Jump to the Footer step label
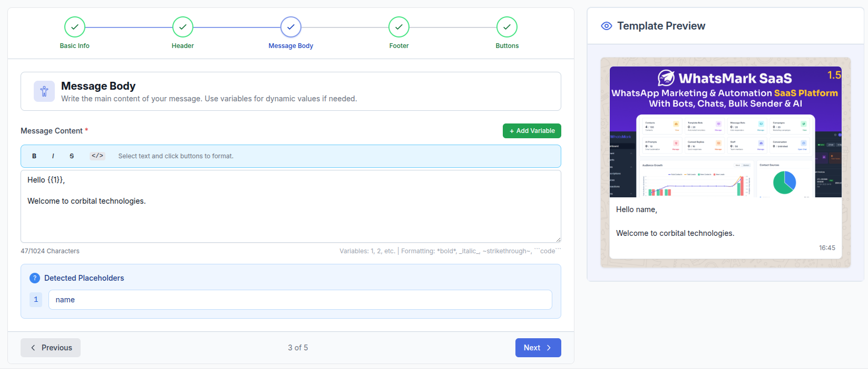The image size is (868, 372). point(399,46)
